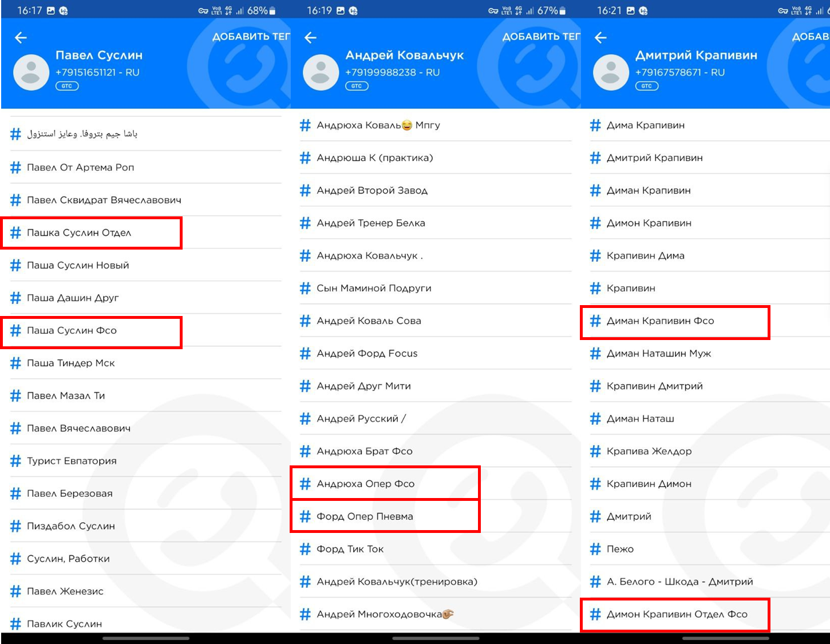
Task: Choose the Турист Евпатория tag
Action: (x=72, y=461)
